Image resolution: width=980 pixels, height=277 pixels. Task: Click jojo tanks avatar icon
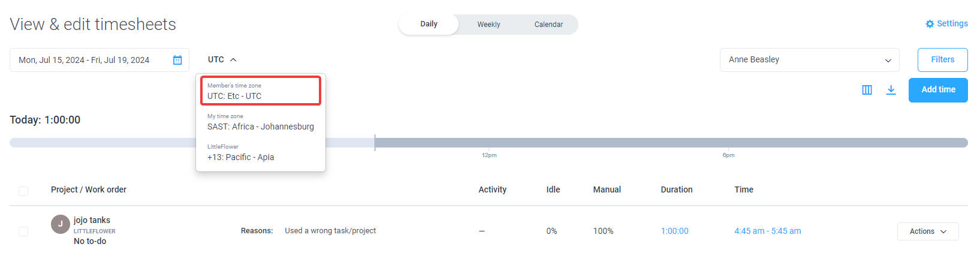(x=60, y=224)
